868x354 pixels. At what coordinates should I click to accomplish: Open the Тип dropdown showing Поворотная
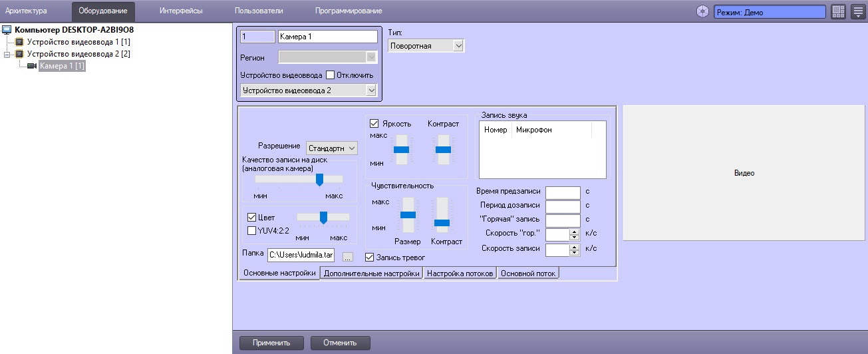426,46
